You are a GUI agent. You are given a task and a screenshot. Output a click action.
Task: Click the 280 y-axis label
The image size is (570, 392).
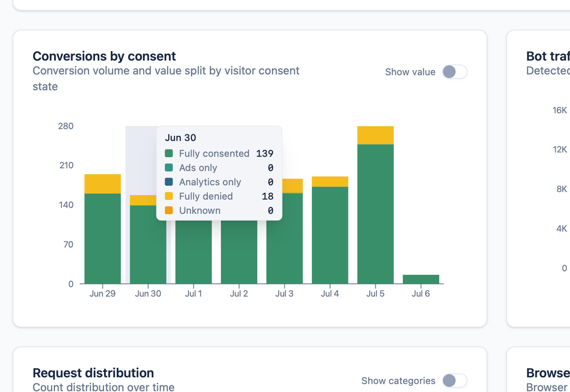66,126
